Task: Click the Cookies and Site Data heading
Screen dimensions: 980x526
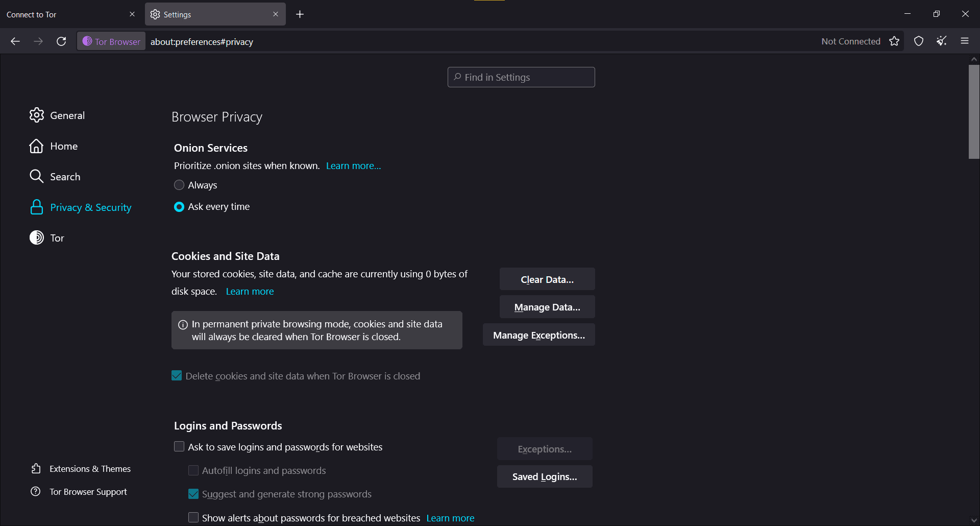Action: [226, 256]
